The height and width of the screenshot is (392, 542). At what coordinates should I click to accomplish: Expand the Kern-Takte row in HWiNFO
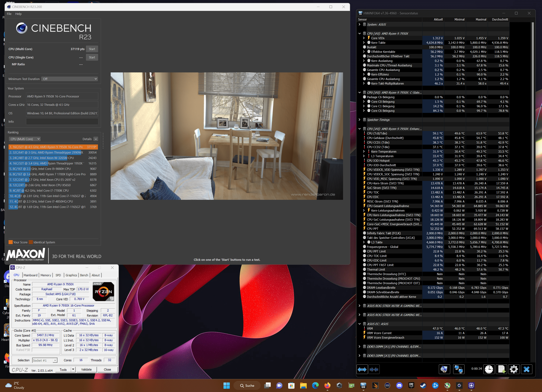pos(364,42)
